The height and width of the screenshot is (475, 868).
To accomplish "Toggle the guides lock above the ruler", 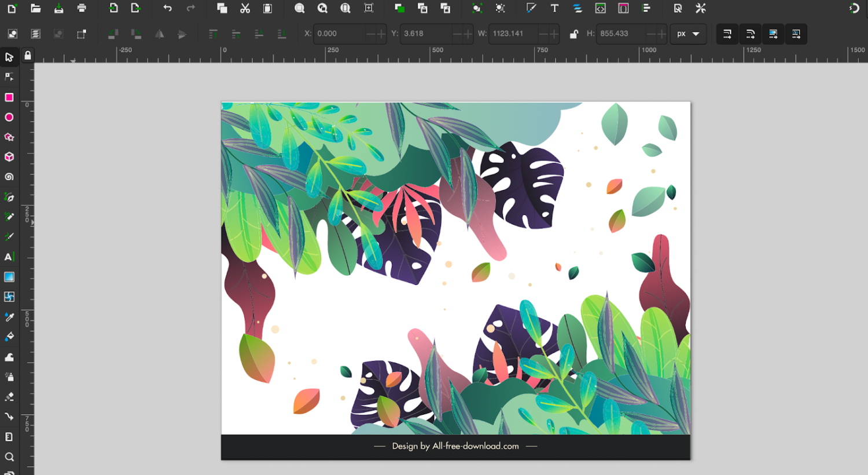I will (27, 56).
